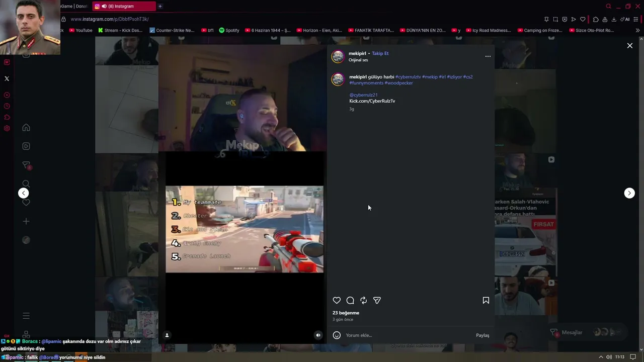This screenshot has width=644, height=362.
Task: Open the system volume control
Action: tap(609, 357)
